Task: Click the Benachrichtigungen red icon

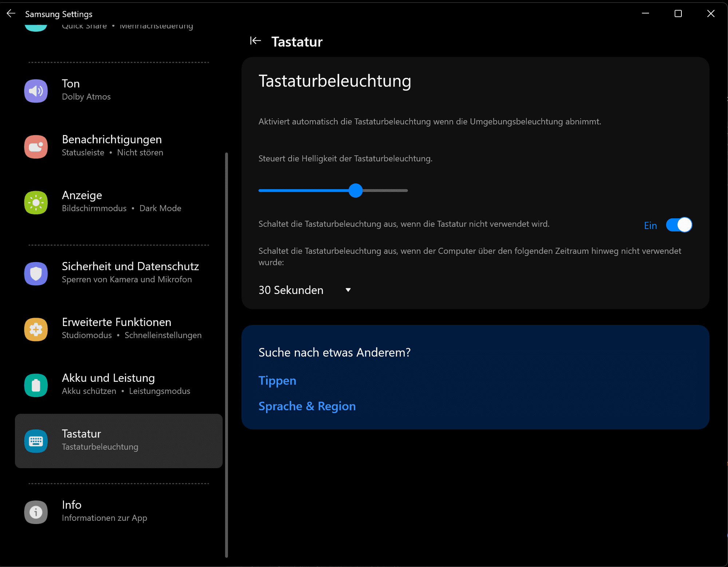Action: point(36,147)
